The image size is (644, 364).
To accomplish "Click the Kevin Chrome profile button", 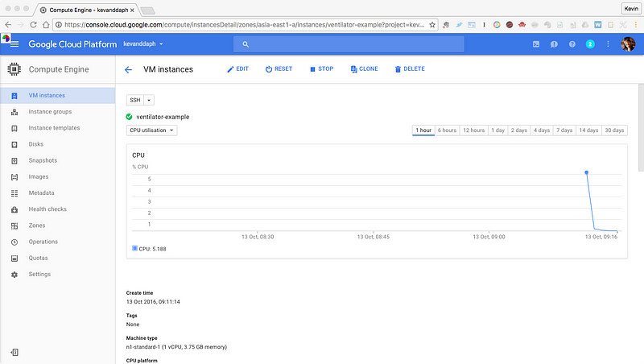I will pyautogui.click(x=631, y=9).
